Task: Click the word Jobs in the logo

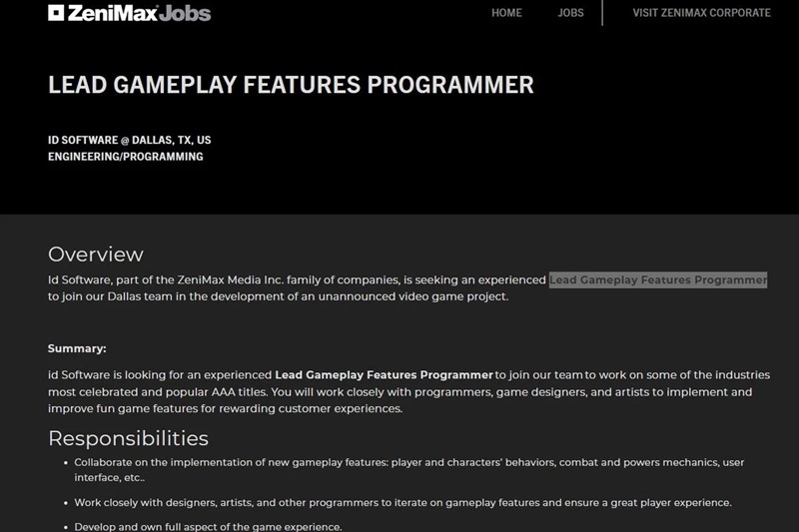Action: [x=186, y=13]
